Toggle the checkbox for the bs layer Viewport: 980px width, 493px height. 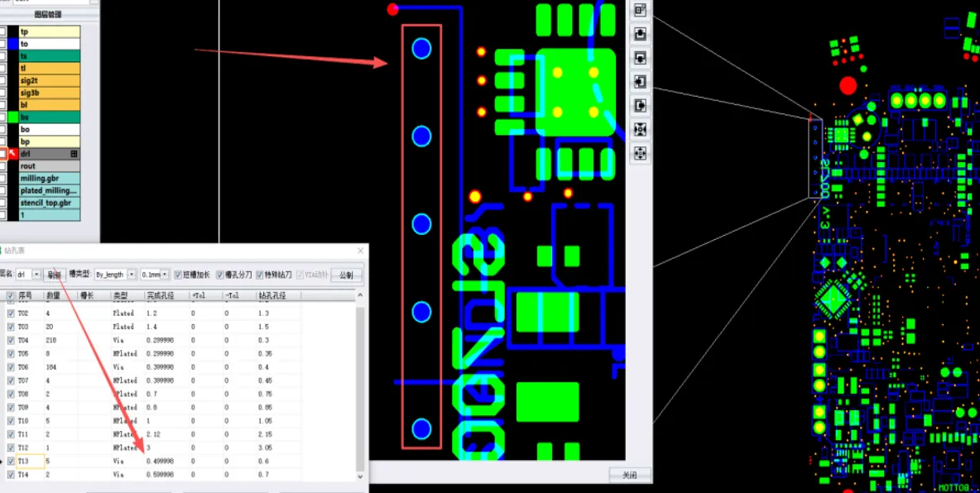pyautogui.click(x=2, y=117)
